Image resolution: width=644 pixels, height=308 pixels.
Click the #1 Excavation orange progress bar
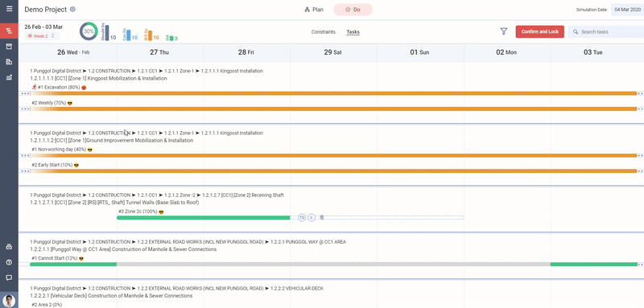pos(333,93)
